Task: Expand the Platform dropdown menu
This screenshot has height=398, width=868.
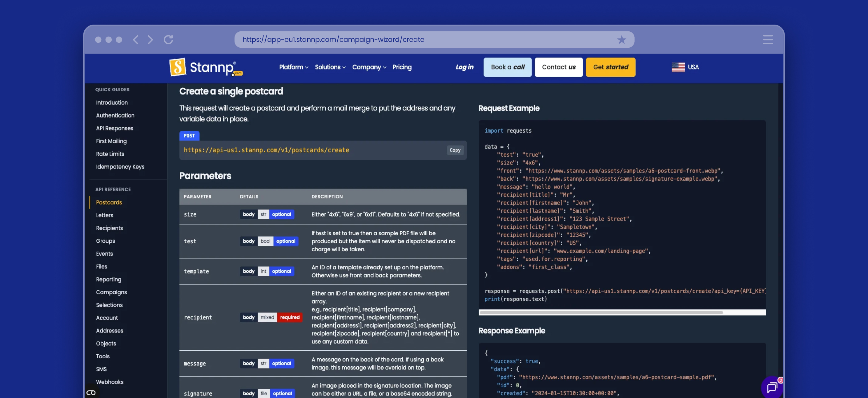Action: [x=294, y=67]
